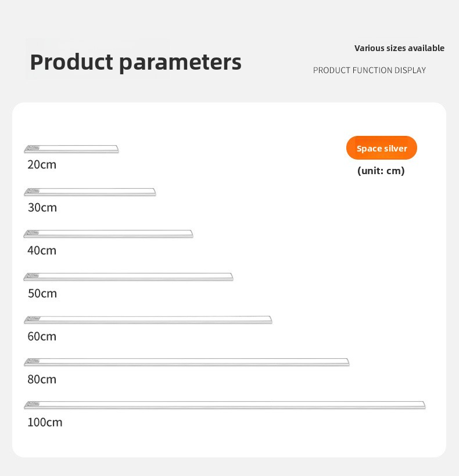Click the sensor end of the 100cm bar
This screenshot has width=459, height=476.
coord(32,405)
